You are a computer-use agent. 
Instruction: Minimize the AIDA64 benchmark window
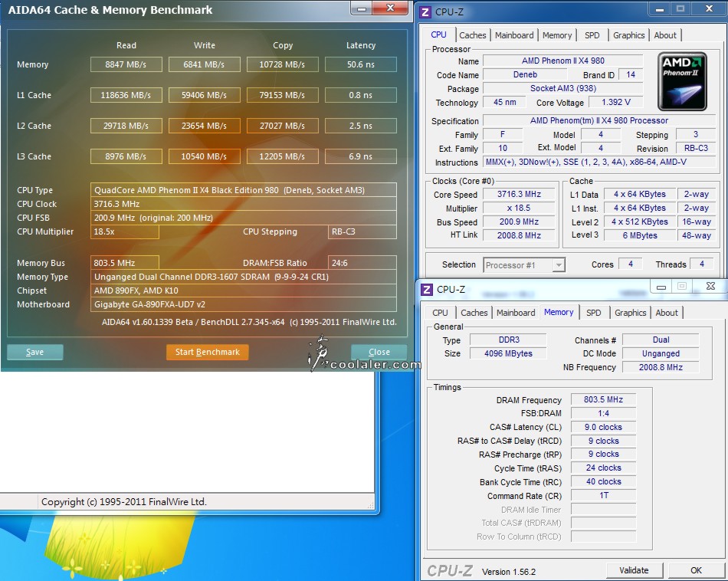click(x=362, y=8)
